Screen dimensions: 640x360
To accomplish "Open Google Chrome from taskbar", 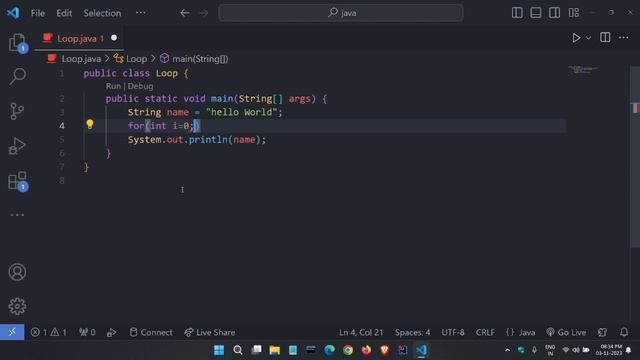I will [x=348, y=350].
